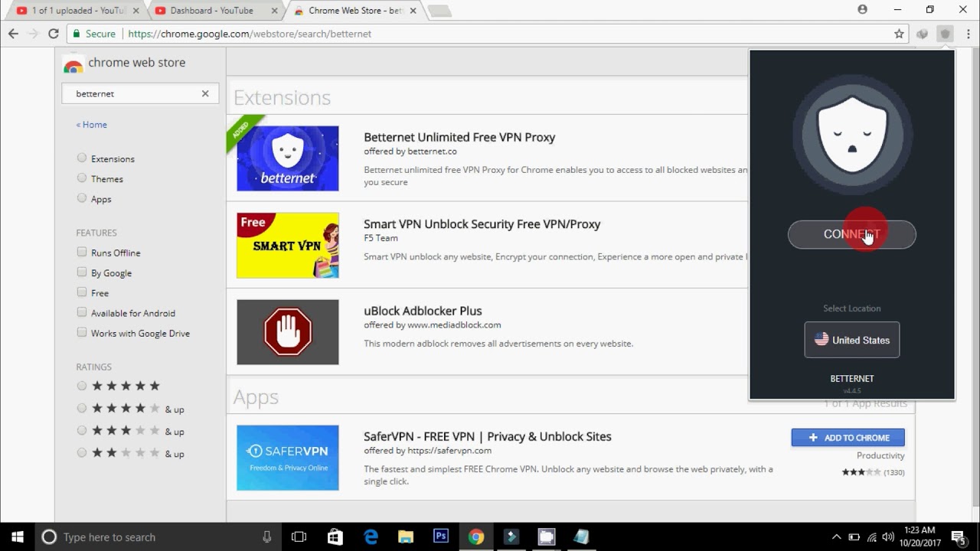Click the grey shield extension icon left of Betternet
The height and width of the screenshot is (551, 980).
923,34
